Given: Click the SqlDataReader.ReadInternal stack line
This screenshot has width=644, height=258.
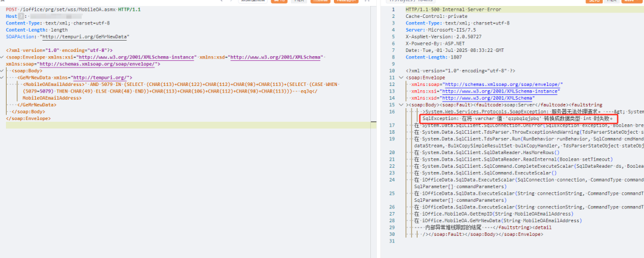Looking at the screenshot, I should [x=513, y=159].
